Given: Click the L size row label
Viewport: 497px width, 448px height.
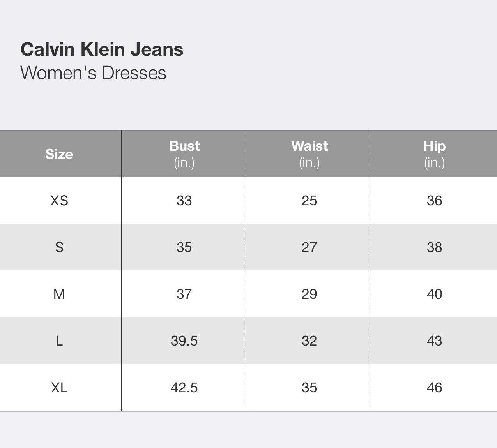Looking at the screenshot, I should click(59, 341).
